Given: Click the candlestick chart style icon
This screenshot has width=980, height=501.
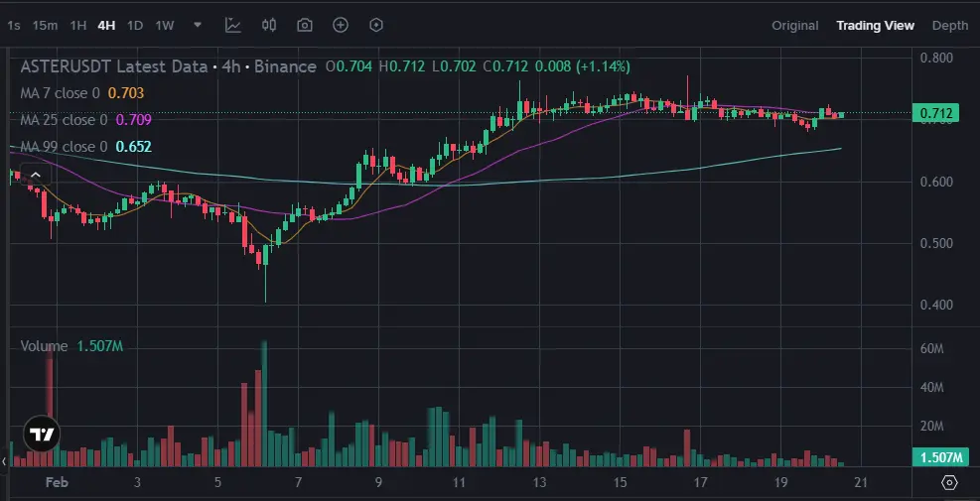Looking at the screenshot, I should point(269,25).
